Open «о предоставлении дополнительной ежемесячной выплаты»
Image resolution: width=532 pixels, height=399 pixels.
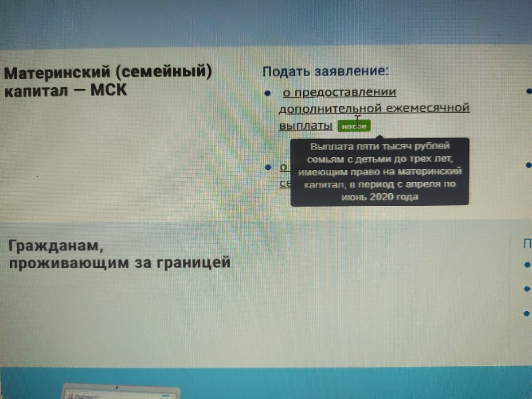pyautogui.click(x=375, y=108)
